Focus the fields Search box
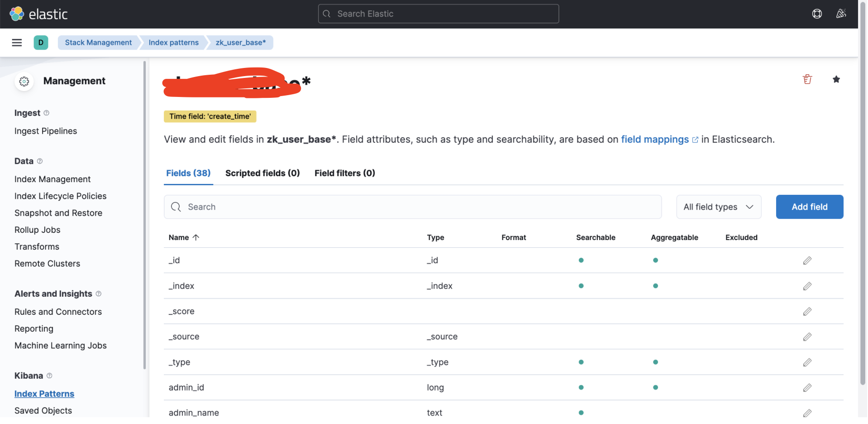868x424 pixels. 413,207
